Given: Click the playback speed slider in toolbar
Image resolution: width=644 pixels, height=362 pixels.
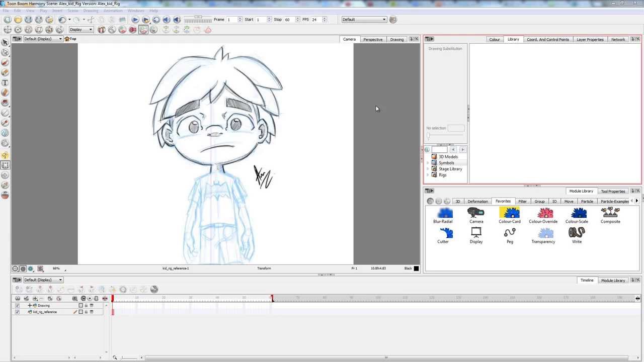Looking at the screenshot, I should pyautogui.click(x=198, y=20).
